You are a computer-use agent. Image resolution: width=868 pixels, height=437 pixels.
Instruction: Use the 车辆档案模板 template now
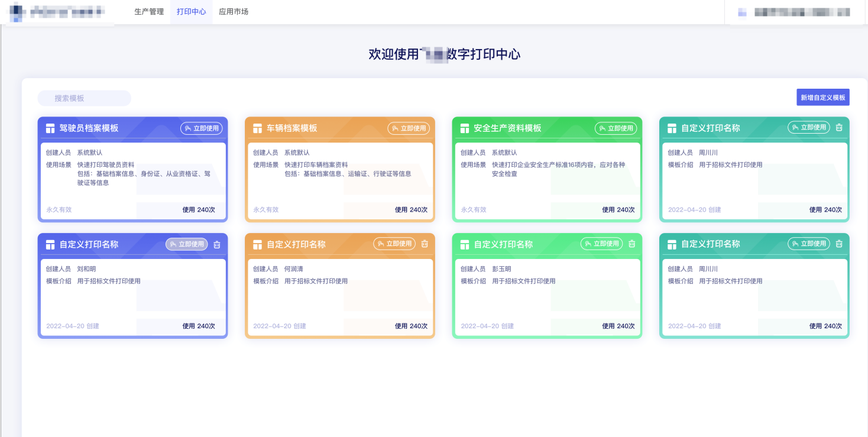[x=409, y=128]
